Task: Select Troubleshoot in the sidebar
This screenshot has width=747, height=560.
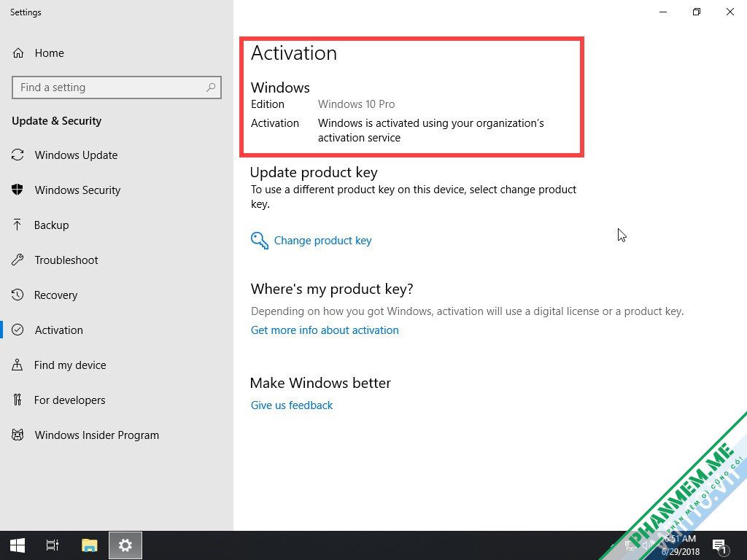Action: coord(66,260)
